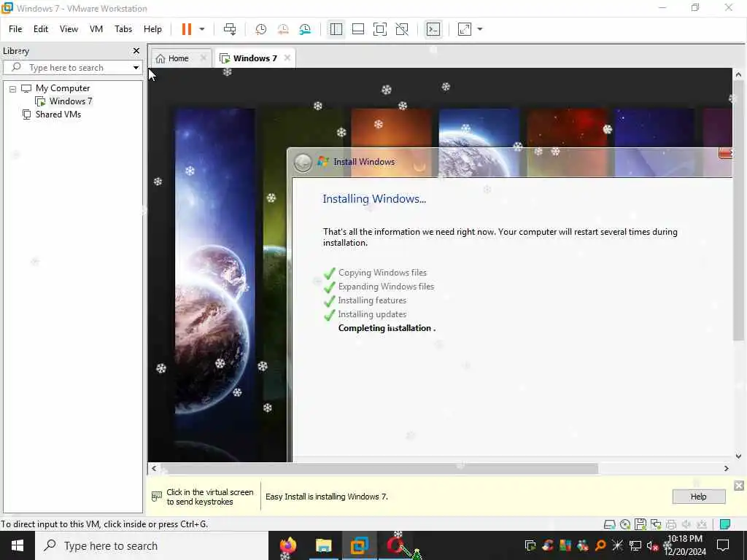Open the File menu
This screenshot has height=560, width=747.
15,29
